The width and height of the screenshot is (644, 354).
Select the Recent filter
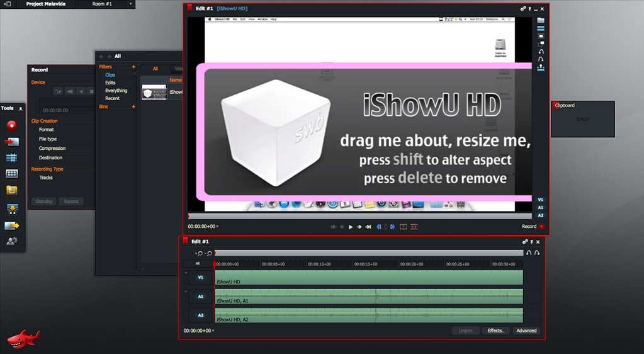click(112, 98)
